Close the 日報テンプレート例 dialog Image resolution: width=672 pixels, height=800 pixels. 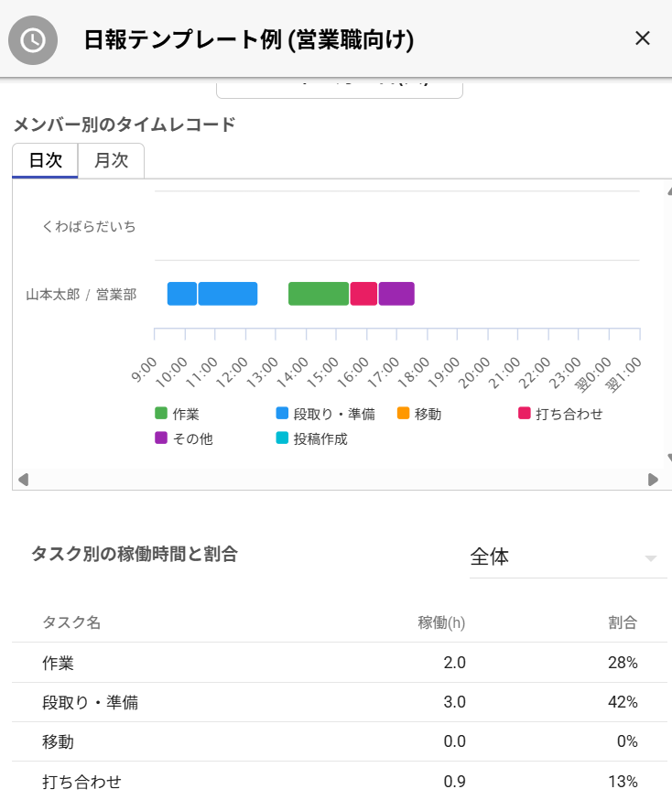[x=643, y=38]
